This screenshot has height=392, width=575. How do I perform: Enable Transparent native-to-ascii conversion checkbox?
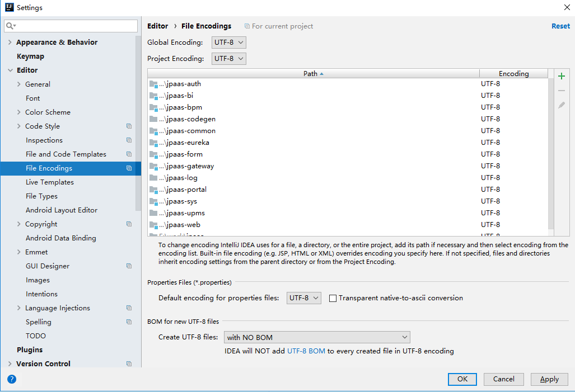point(333,298)
